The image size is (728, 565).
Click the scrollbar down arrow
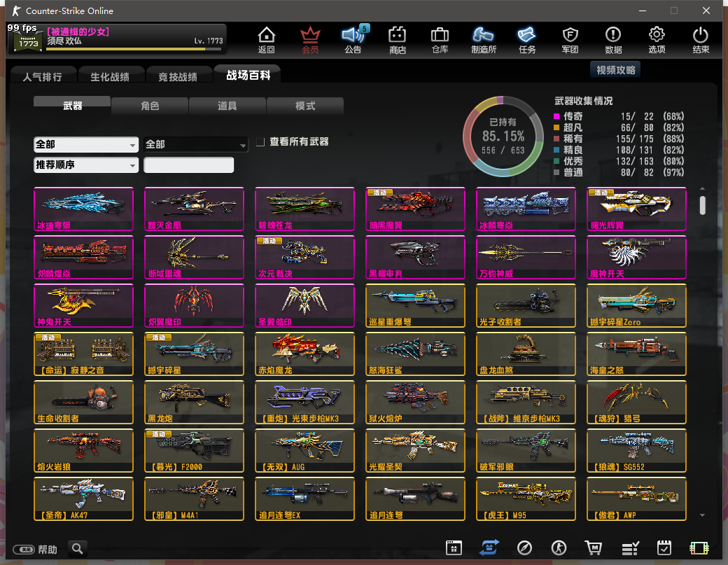click(x=703, y=515)
